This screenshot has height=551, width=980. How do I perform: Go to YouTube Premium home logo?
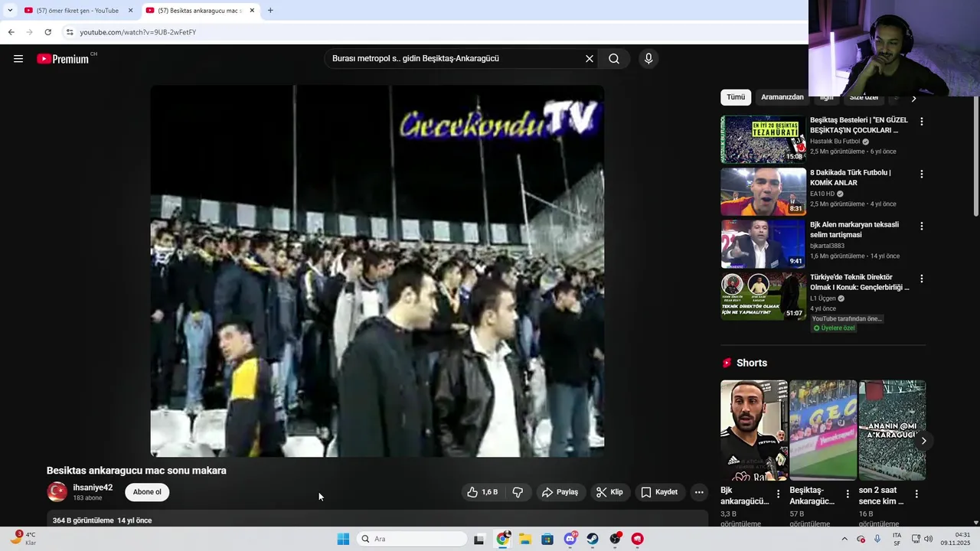coord(63,59)
